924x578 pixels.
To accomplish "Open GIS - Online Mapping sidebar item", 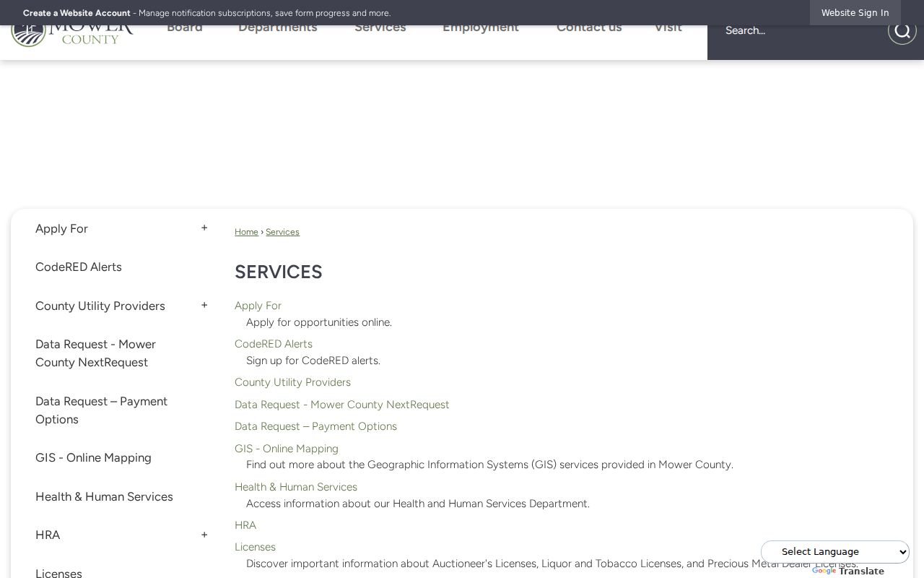I will point(93,458).
